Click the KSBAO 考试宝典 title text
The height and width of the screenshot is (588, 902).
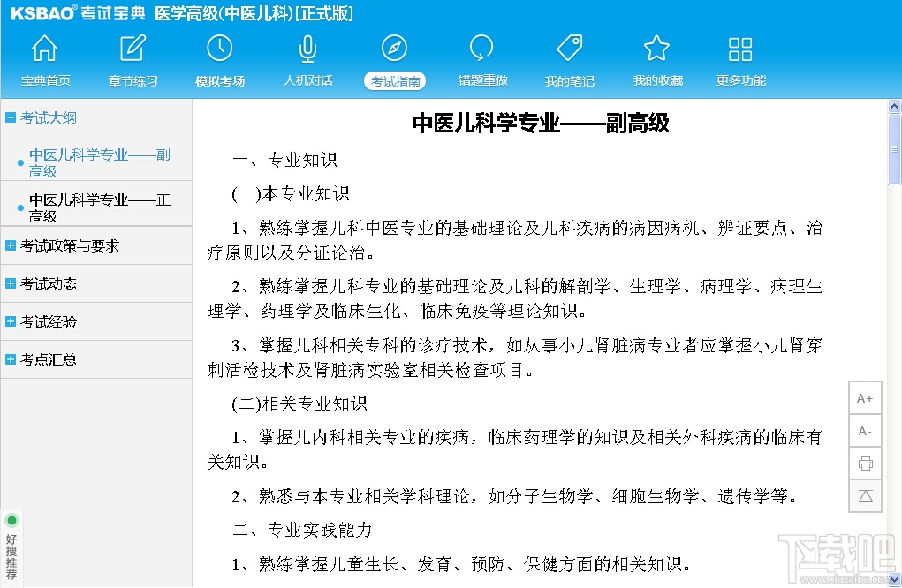(x=78, y=12)
